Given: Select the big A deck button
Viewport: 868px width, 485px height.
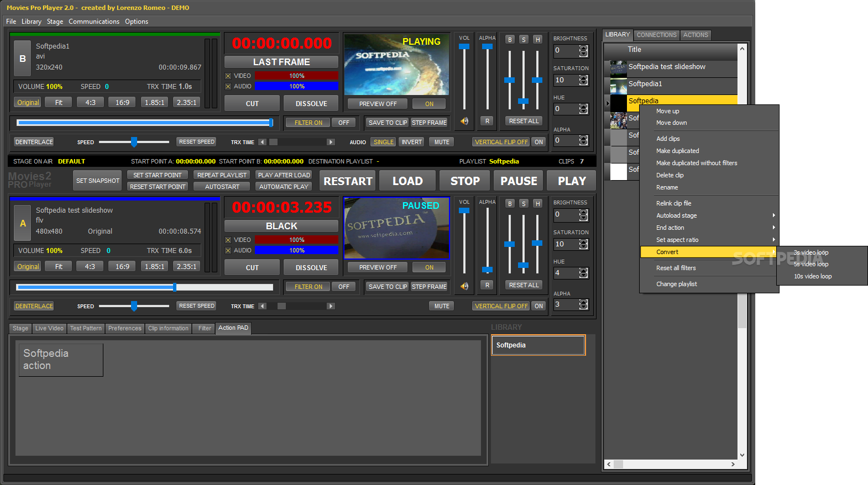Looking at the screenshot, I should (x=22, y=223).
